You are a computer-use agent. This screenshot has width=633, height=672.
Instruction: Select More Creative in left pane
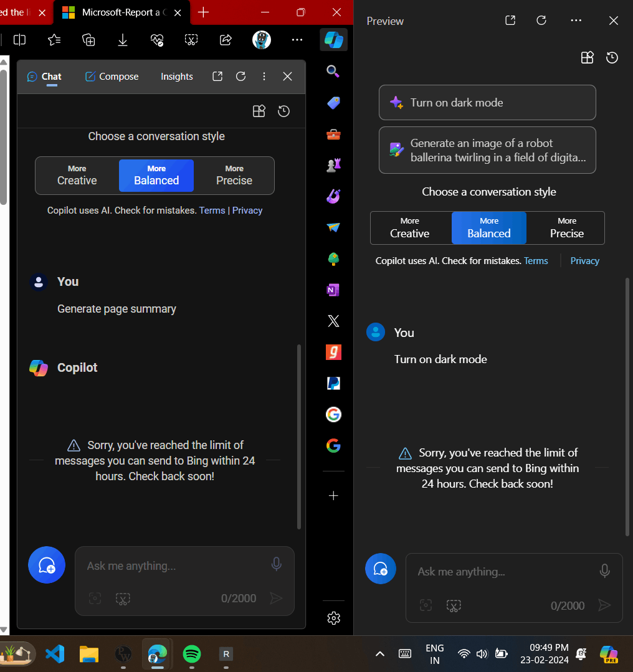tap(77, 176)
